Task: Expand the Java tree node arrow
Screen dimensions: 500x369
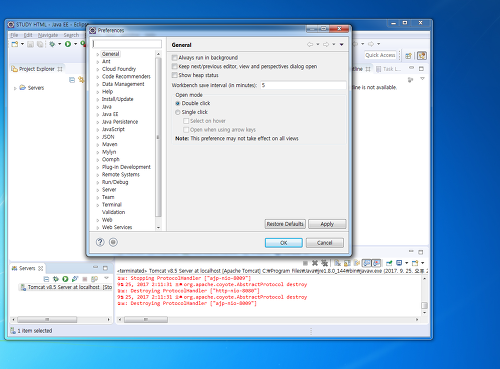Action: 98,107
